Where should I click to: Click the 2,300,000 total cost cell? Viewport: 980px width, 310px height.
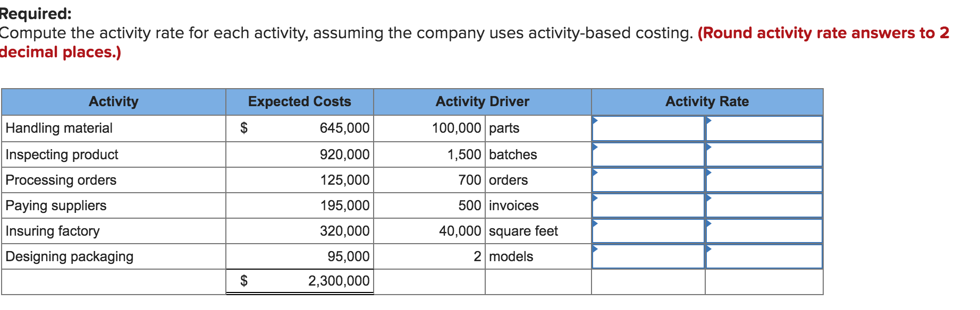300,281
